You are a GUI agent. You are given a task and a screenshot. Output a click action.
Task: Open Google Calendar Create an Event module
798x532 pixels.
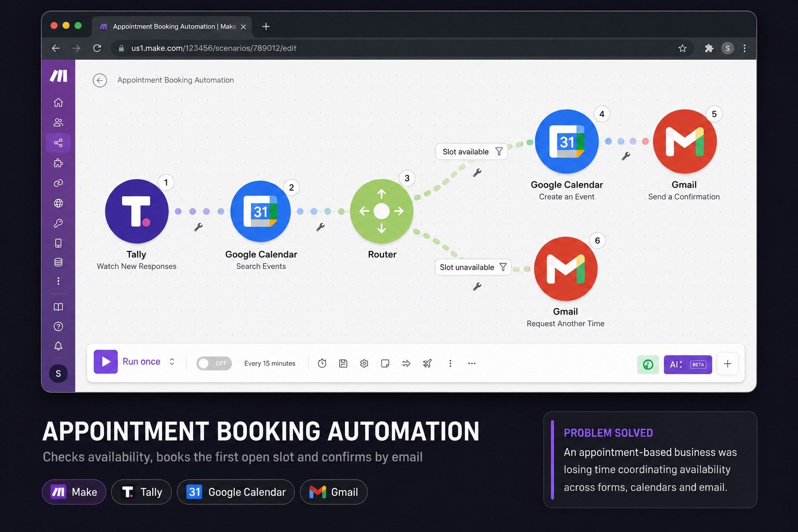tap(567, 141)
